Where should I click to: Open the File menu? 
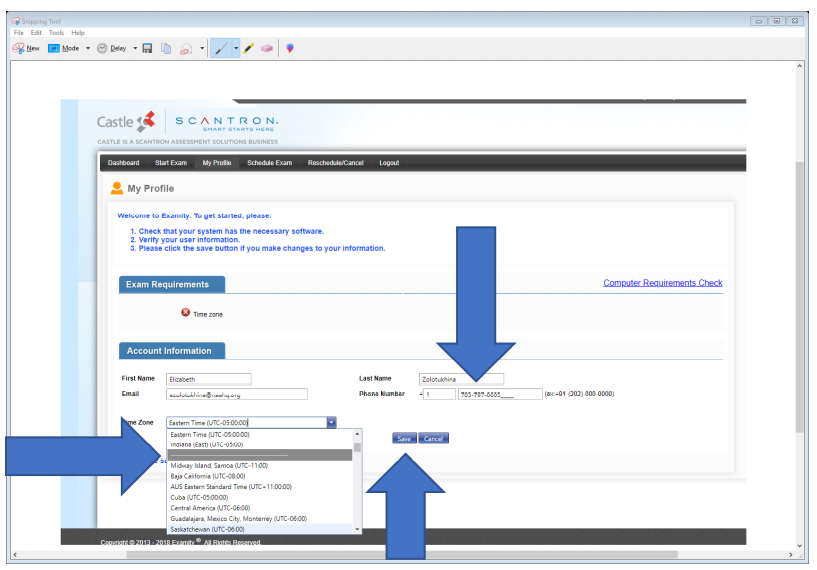(19, 32)
